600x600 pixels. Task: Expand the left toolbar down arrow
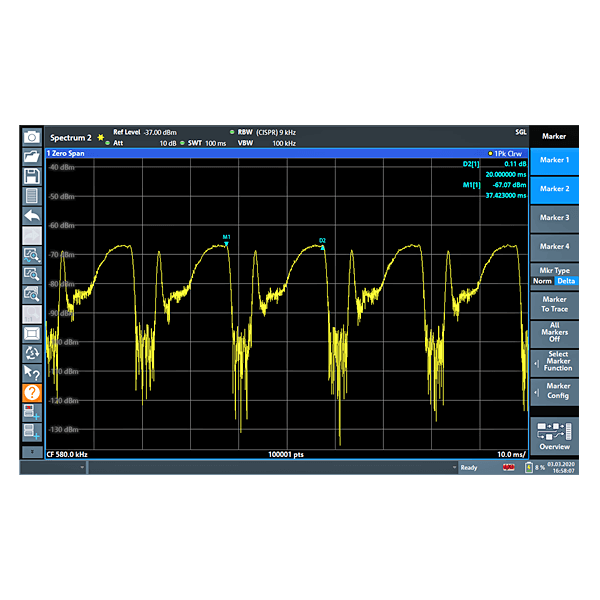pyautogui.click(x=31, y=452)
